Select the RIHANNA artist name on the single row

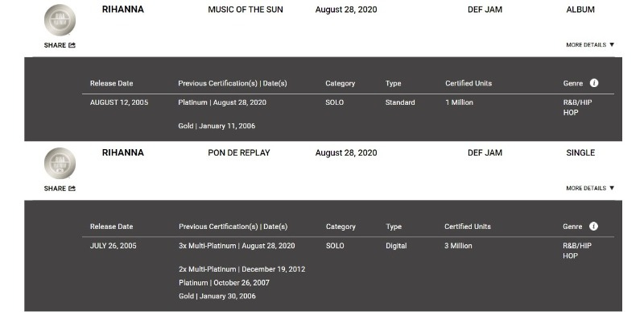pyautogui.click(x=123, y=152)
